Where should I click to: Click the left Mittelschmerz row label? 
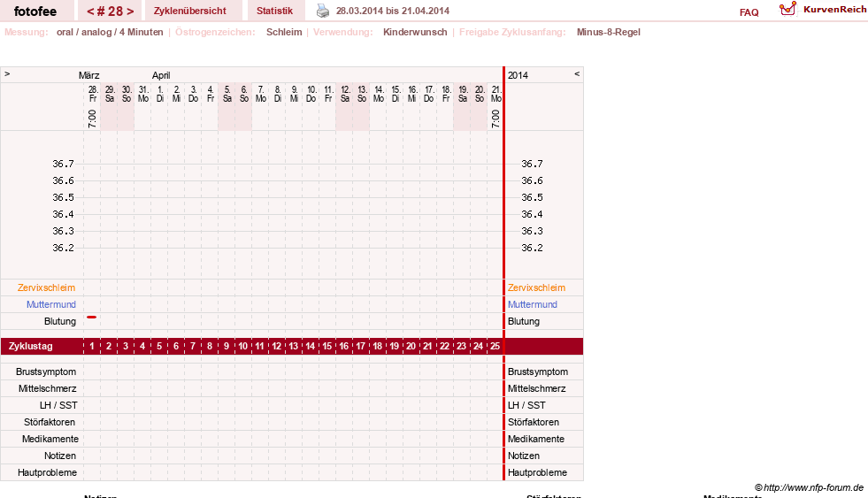pyautogui.click(x=47, y=388)
